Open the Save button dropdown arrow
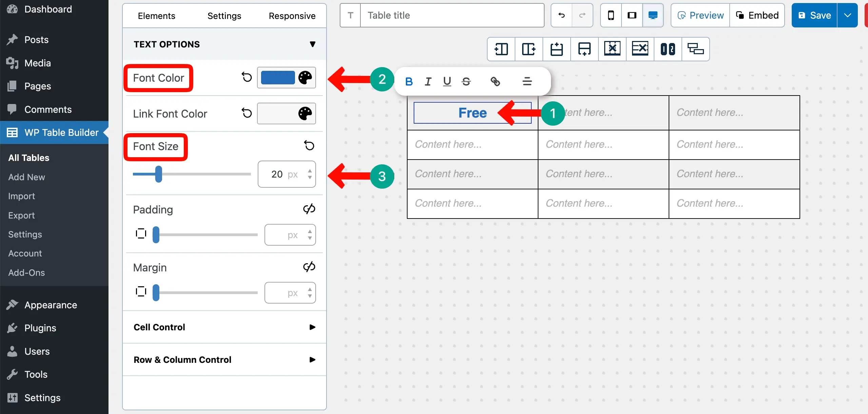Screen dimensions: 868x414 pos(848,15)
